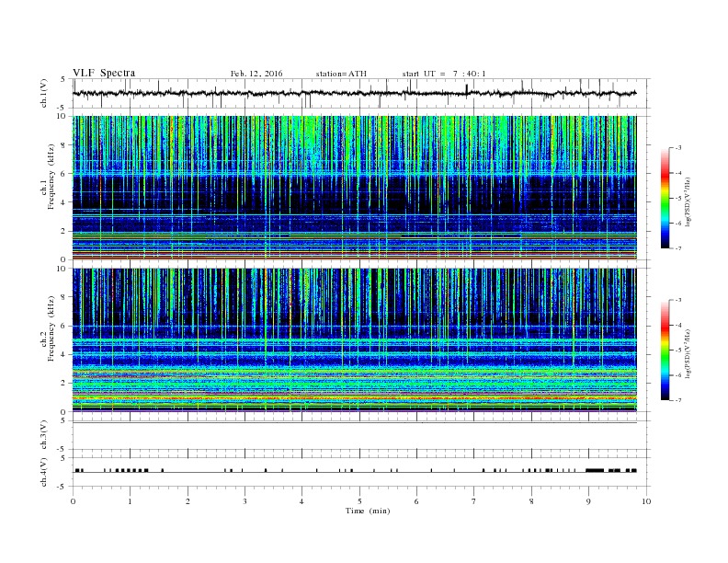Click the ch.1 frequency axis "2" tick label
This screenshot has height=563, width=728.
[x=63, y=231]
